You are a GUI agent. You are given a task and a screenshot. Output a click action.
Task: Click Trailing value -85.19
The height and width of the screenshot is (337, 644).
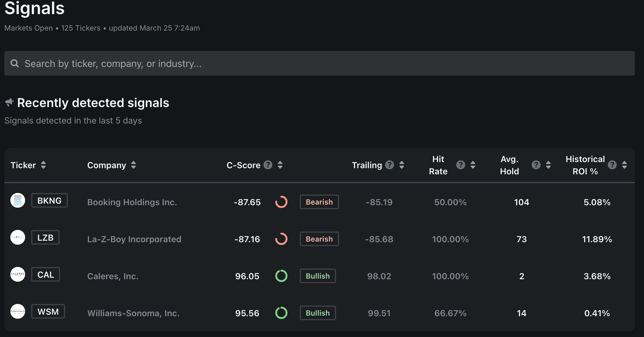(379, 202)
